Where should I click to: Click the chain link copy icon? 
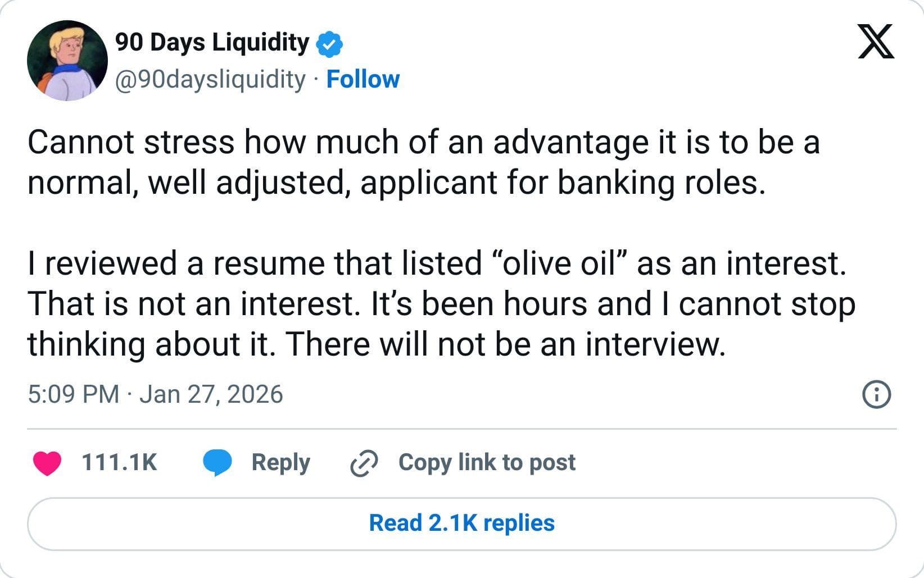tap(364, 463)
